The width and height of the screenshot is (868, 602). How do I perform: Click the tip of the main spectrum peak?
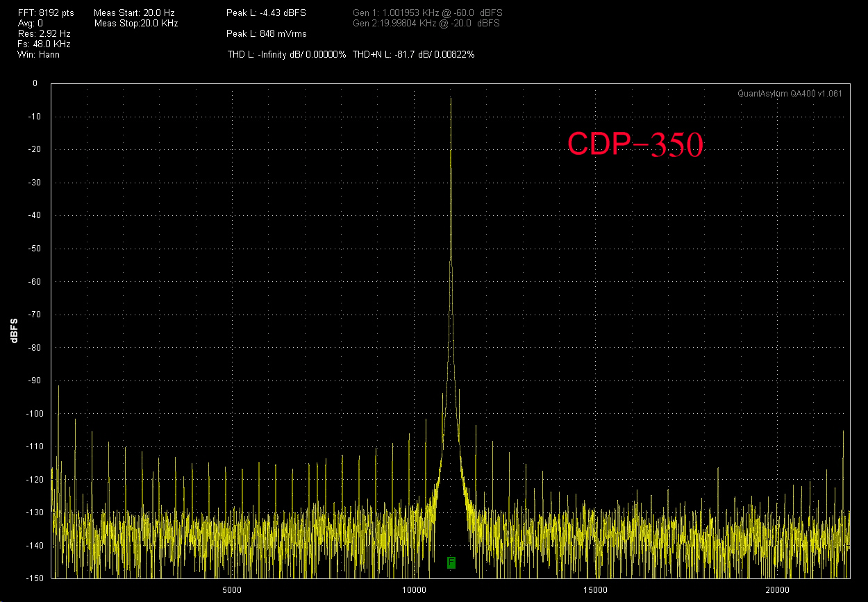pyautogui.click(x=451, y=99)
